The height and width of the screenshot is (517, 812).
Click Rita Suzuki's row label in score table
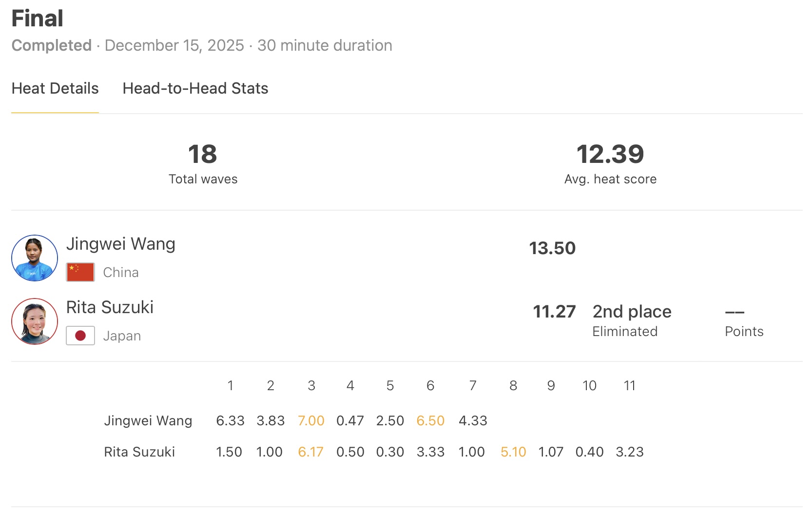[x=139, y=452]
